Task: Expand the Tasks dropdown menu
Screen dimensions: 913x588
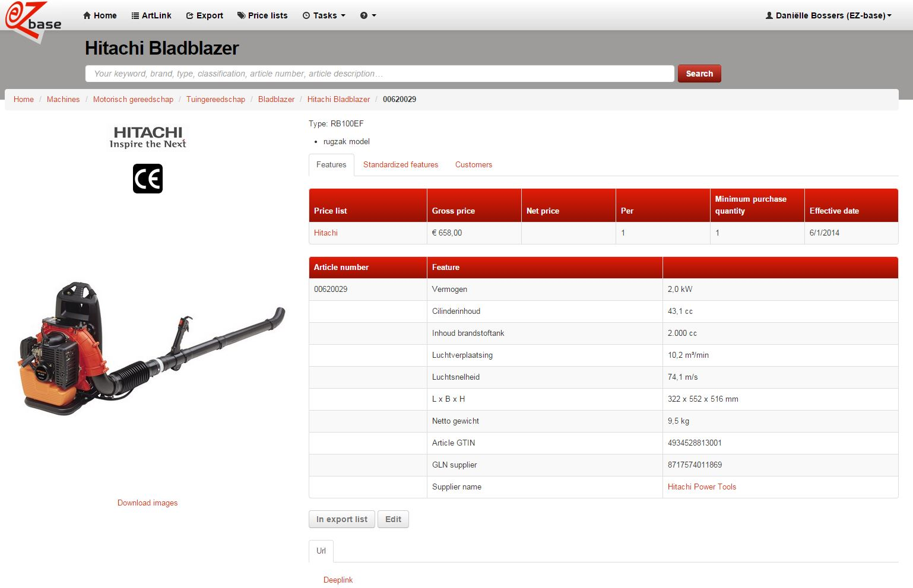Action: pos(324,15)
